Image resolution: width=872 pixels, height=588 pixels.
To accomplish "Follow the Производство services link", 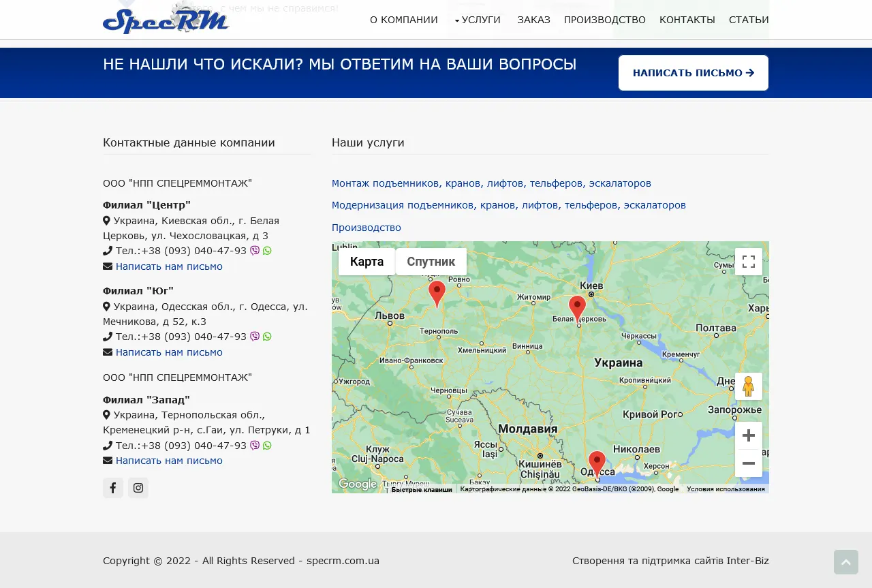I will pos(366,228).
